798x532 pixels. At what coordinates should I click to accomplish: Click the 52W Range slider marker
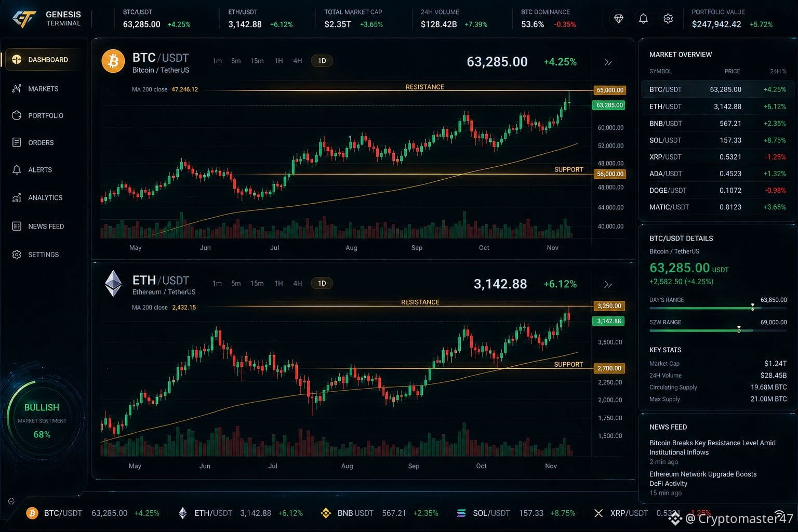coord(739,329)
